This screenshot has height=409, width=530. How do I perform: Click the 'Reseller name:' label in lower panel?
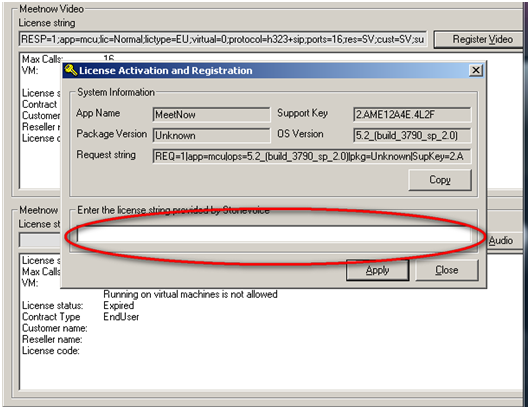coord(52,339)
